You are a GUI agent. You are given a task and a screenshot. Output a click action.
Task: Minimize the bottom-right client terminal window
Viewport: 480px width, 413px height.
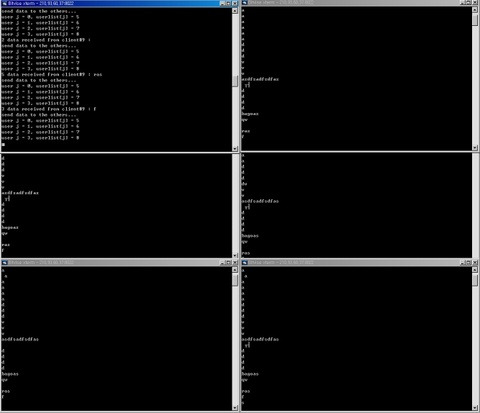pyautogui.click(x=463, y=262)
